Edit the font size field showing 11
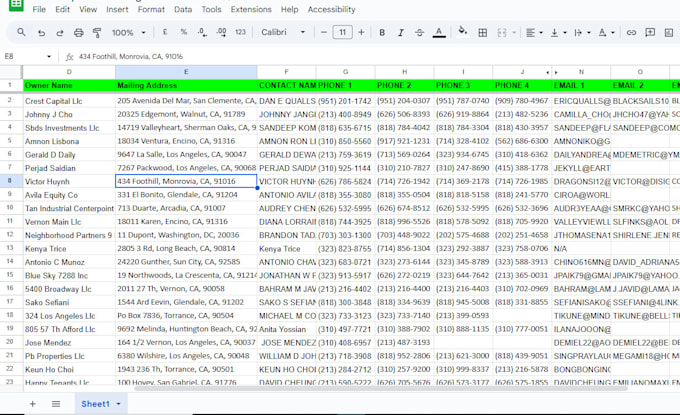Viewport: 680px width, 415px height. 342,32
